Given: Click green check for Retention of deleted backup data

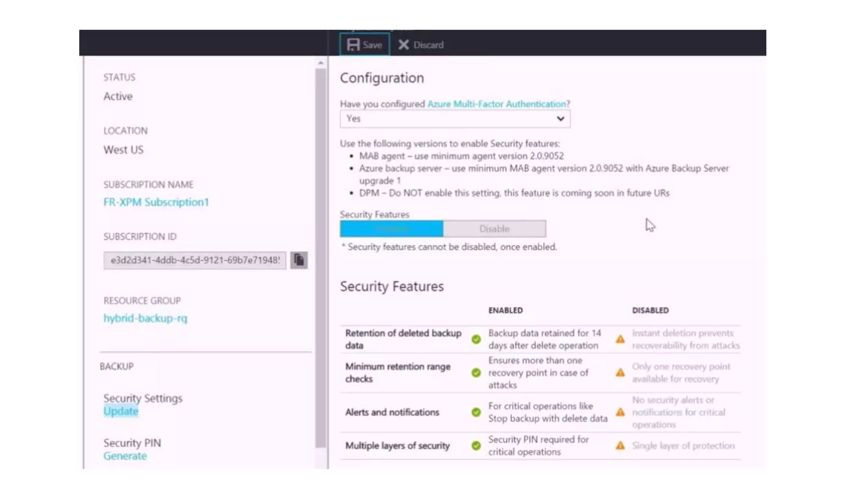Looking at the screenshot, I should [x=476, y=339].
